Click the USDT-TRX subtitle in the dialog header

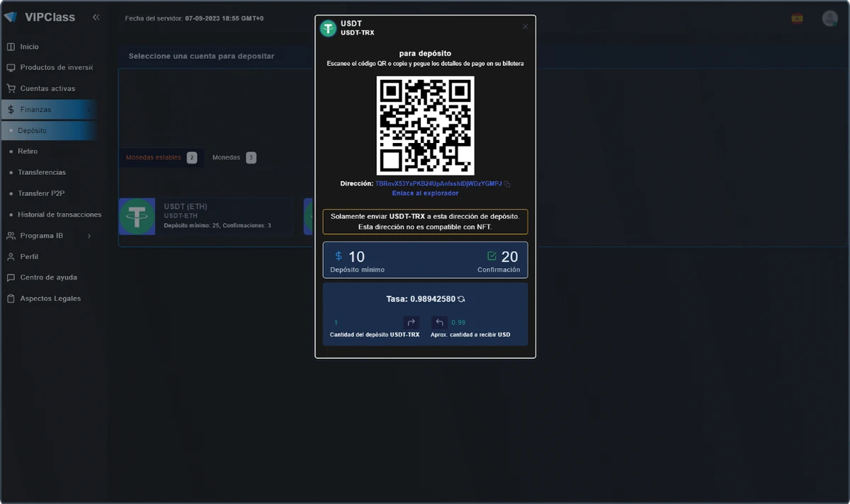click(x=358, y=33)
